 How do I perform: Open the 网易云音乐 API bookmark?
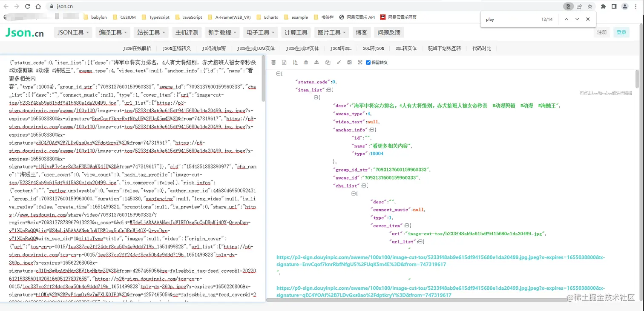(357, 17)
